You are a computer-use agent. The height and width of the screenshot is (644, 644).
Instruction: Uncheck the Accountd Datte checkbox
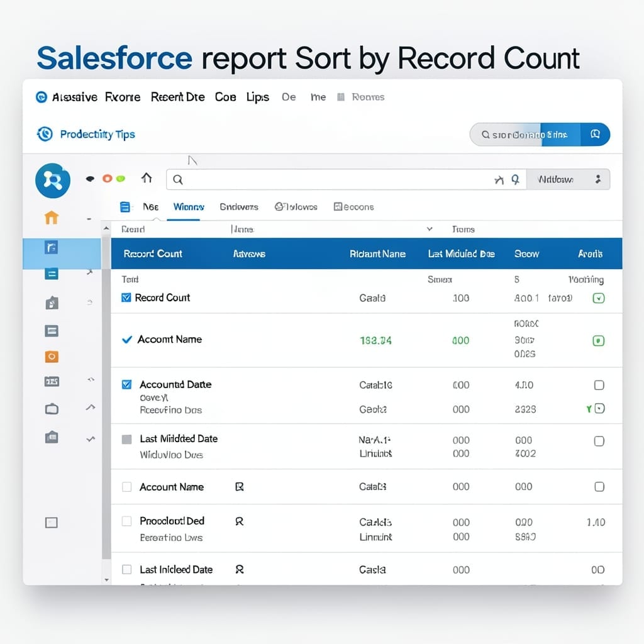pyautogui.click(x=126, y=384)
